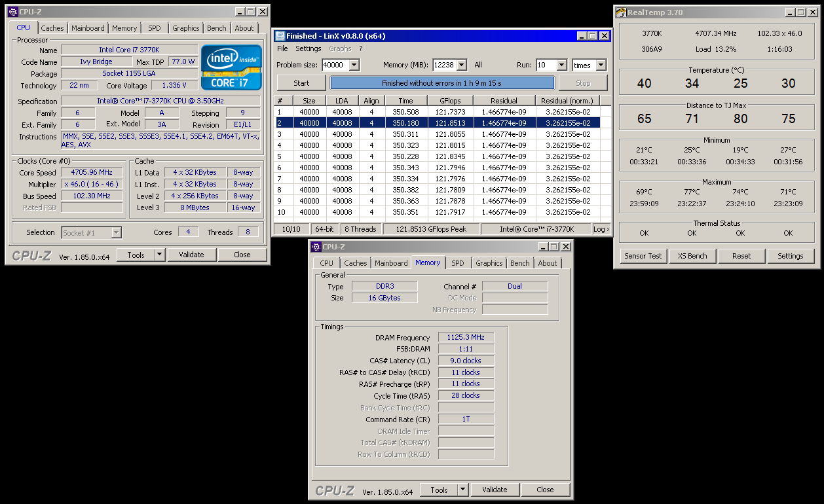Open the ? help menu in LinX
824x504 pixels.
click(360, 48)
